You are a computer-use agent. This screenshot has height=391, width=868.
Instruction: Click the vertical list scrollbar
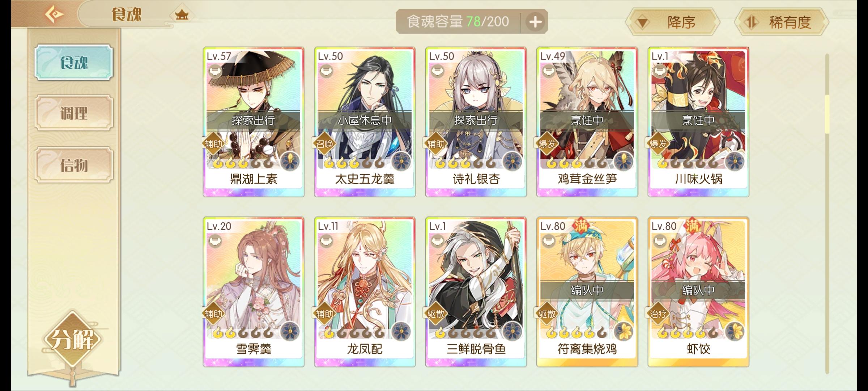(x=827, y=214)
